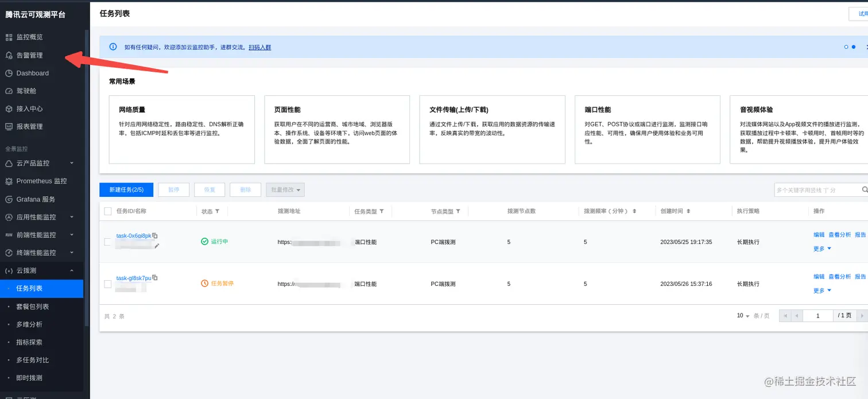Click the page number input

[818, 316]
